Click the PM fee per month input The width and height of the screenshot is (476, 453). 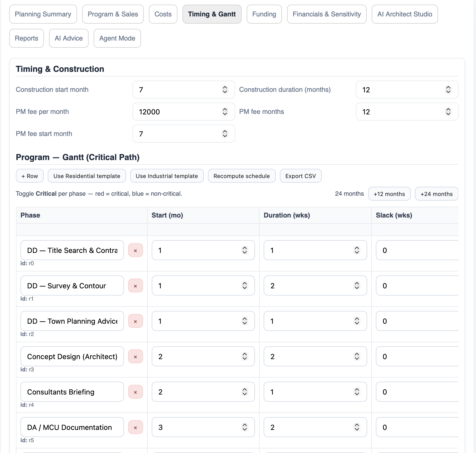click(184, 112)
